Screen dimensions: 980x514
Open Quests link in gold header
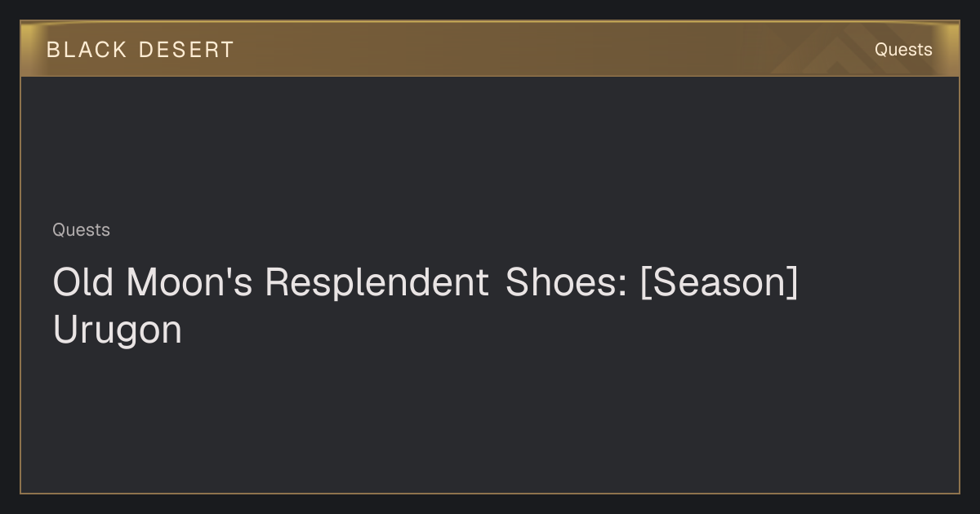pos(903,50)
